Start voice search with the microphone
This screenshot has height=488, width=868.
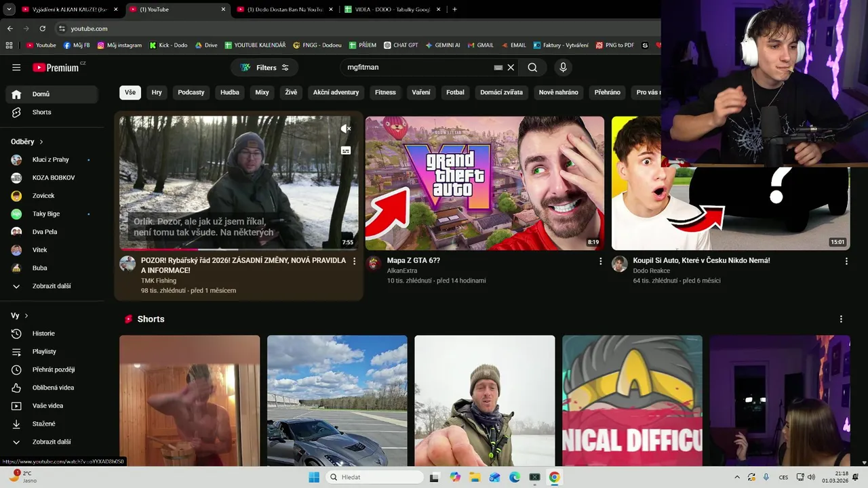[x=563, y=67]
